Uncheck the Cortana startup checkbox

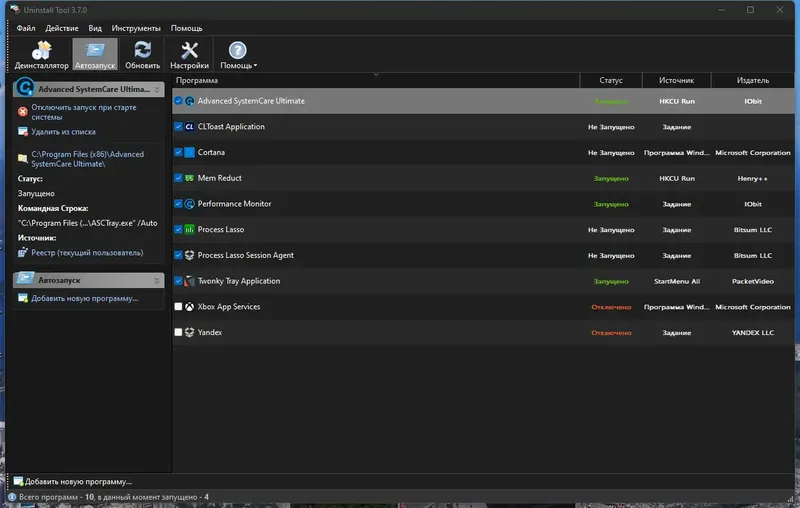coord(178,151)
